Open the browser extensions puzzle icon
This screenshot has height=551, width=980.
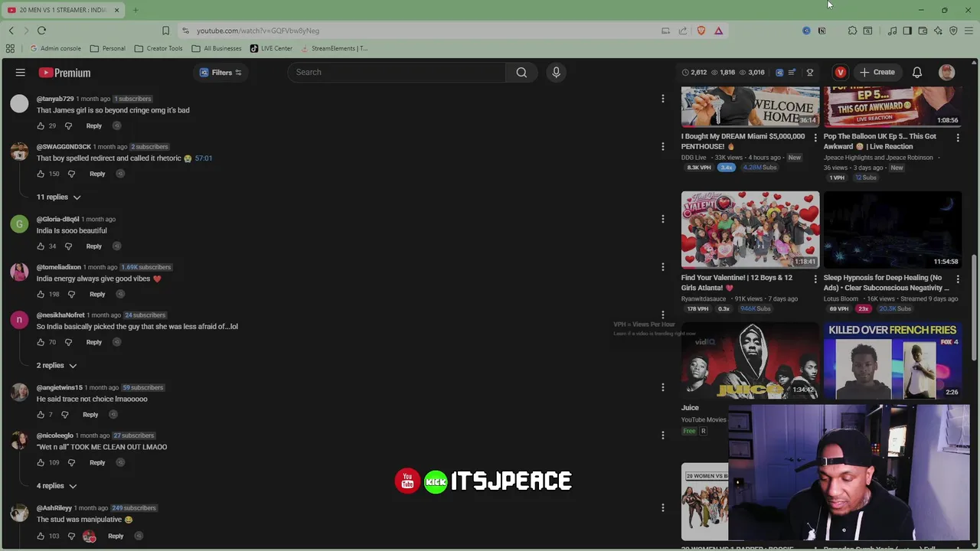point(852,31)
